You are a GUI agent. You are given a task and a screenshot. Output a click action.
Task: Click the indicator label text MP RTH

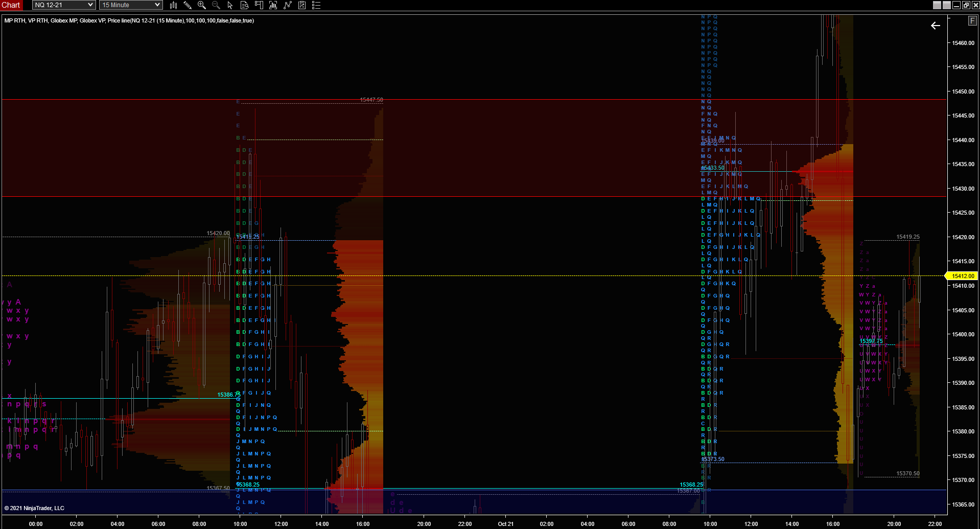pyautogui.click(x=15, y=20)
